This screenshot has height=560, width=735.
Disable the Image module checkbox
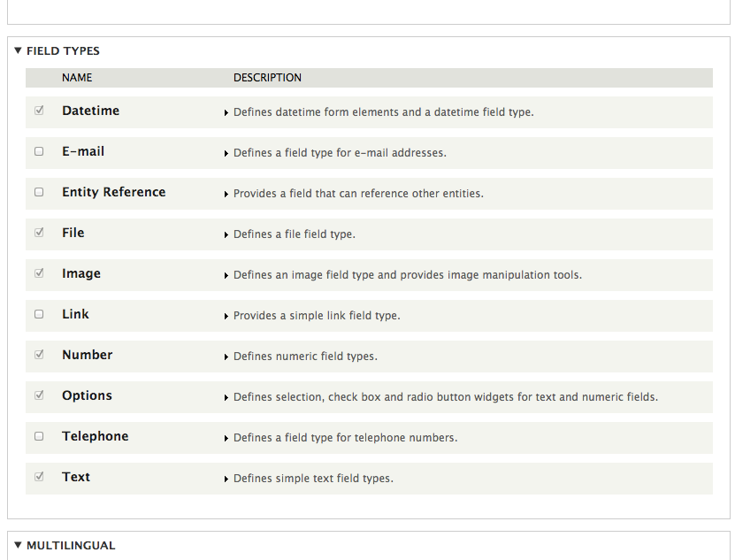(39, 273)
